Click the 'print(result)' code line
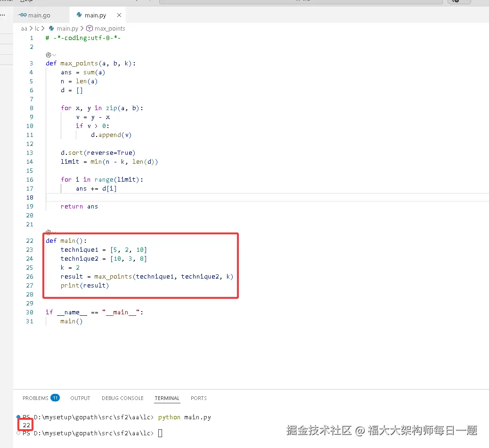Image resolution: width=489 pixels, height=448 pixels. click(84, 286)
